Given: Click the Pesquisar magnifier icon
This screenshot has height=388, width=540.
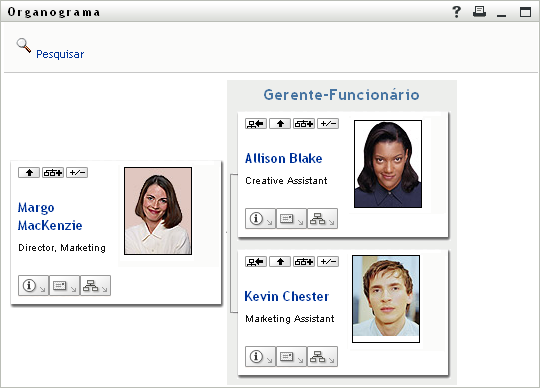Looking at the screenshot, I should pyautogui.click(x=24, y=45).
